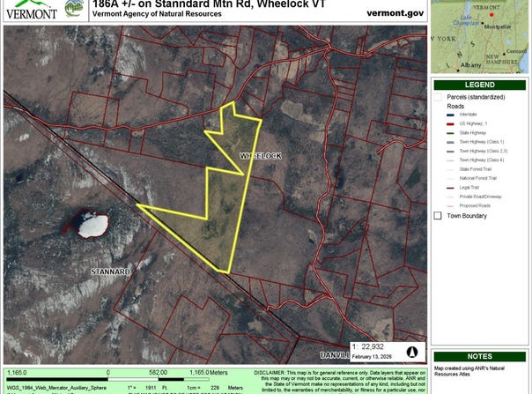Click the '1,165.0 Meters' scale label
The image size is (532, 394).
coord(209,373)
